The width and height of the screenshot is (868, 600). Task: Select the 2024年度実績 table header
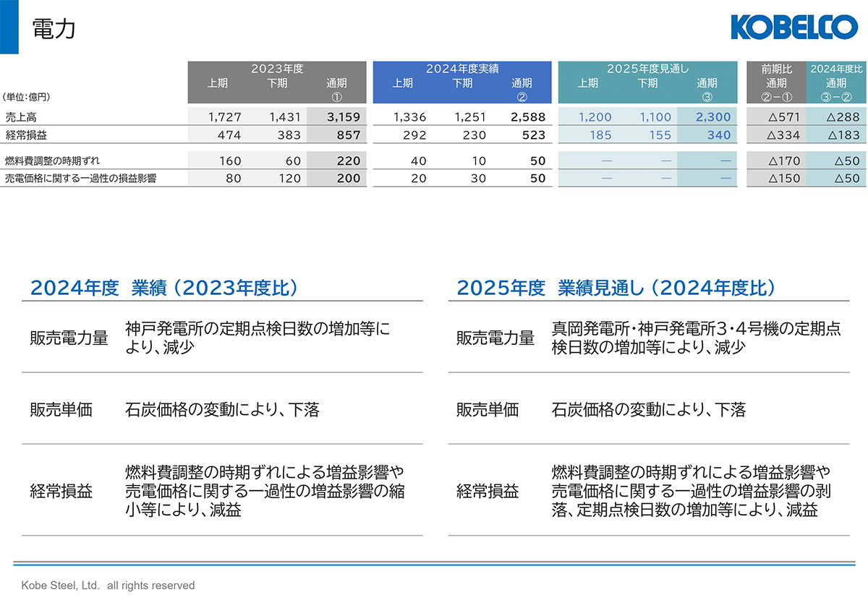point(462,69)
